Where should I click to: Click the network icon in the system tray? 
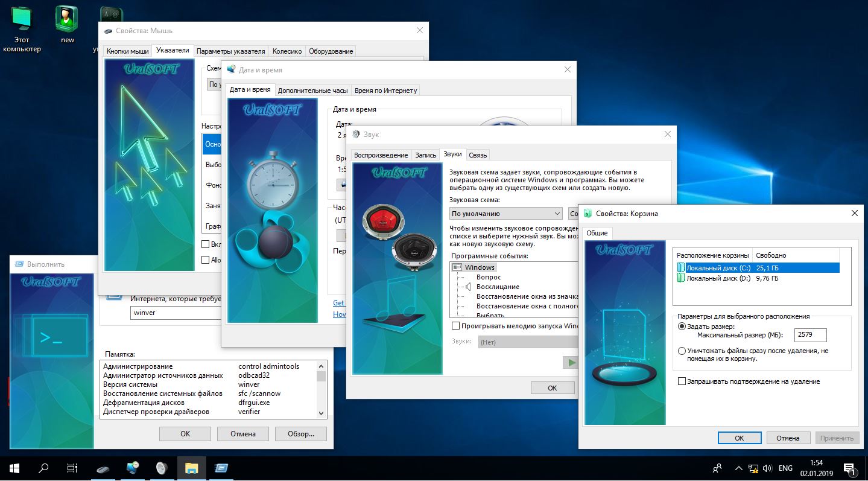pyautogui.click(x=753, y=468)
